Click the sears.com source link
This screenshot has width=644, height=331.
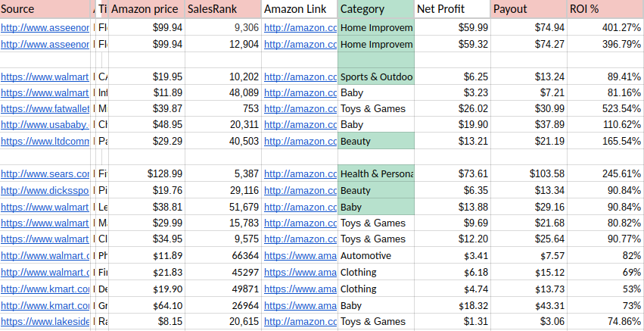pyautogui.click(x=45, y=174)
